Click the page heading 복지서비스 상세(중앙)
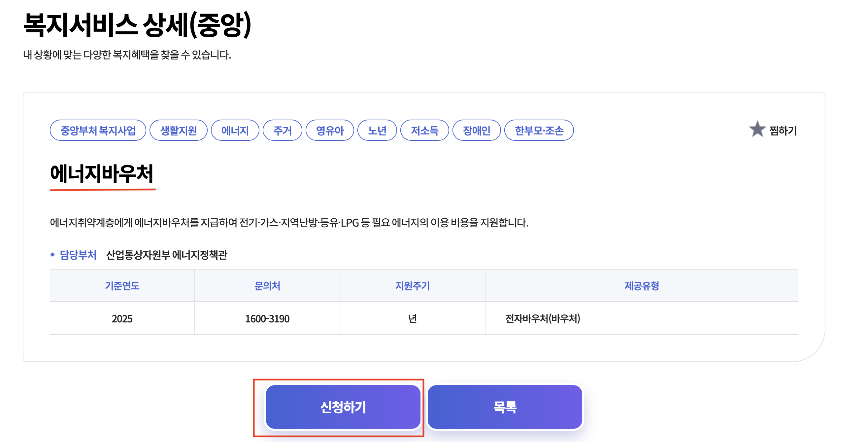 138,25
